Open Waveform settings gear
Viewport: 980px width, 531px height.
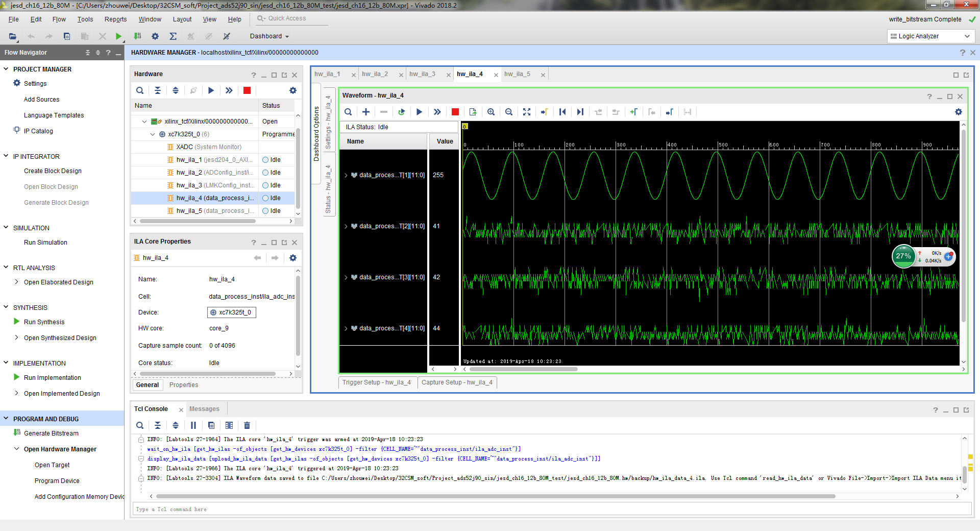point(958,112)
